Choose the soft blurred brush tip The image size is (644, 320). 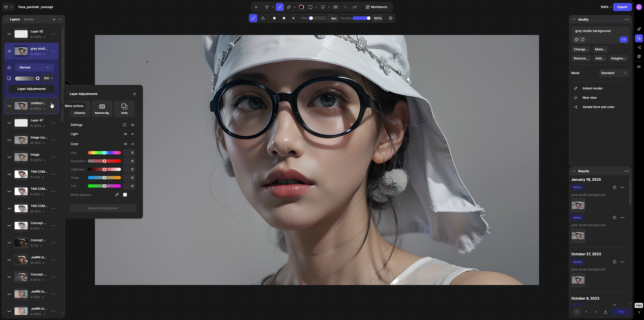[x=293, y=18]
